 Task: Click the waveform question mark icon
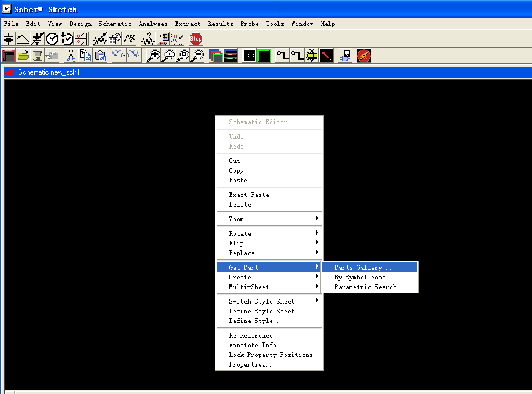pos(148,39)
